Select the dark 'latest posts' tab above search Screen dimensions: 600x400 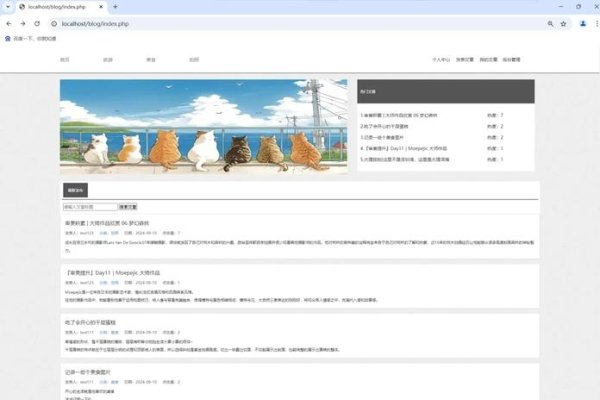75,189
